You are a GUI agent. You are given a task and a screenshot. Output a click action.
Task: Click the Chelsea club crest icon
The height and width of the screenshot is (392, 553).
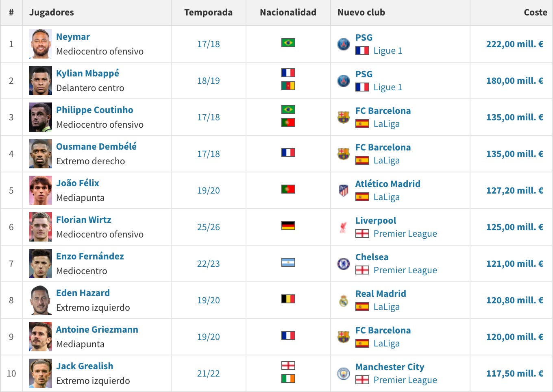344,264
